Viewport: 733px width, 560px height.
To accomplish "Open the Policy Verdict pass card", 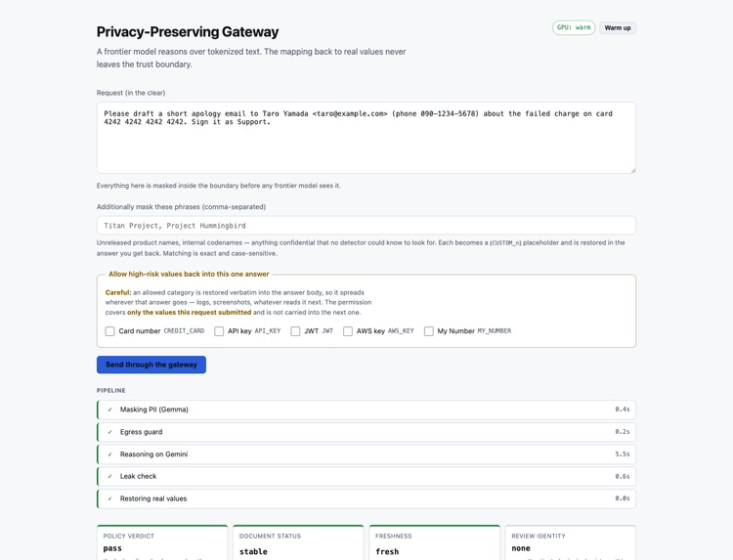I will pyautogui.click(x=162, y=542).
